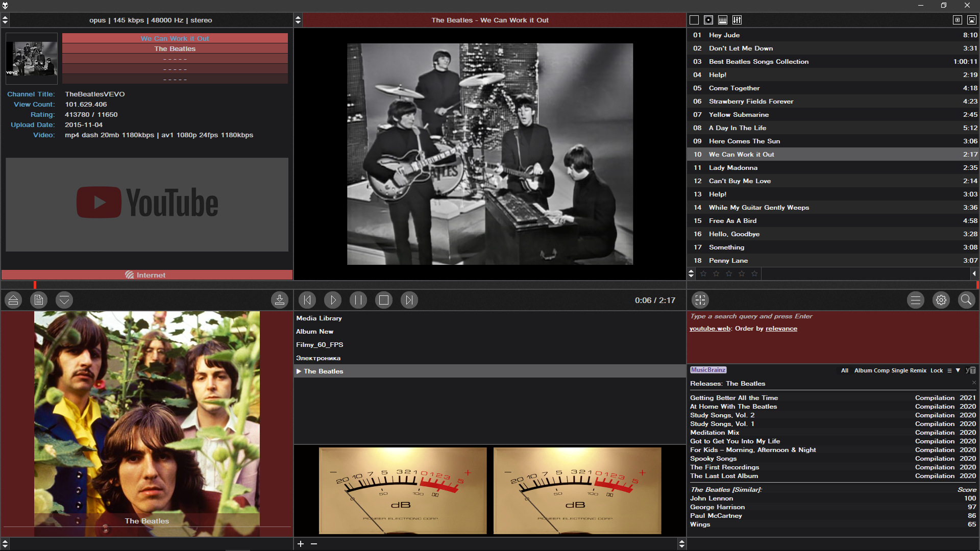The height and width of the screenshot is (551, 980).
Task: Select the Media Library playlist
Action: pyautogui.click(x=319, y=318)
